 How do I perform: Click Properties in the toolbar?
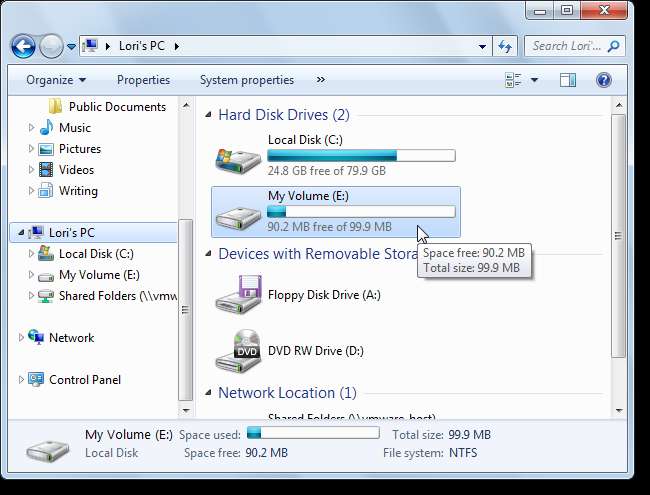coord(143,80)
